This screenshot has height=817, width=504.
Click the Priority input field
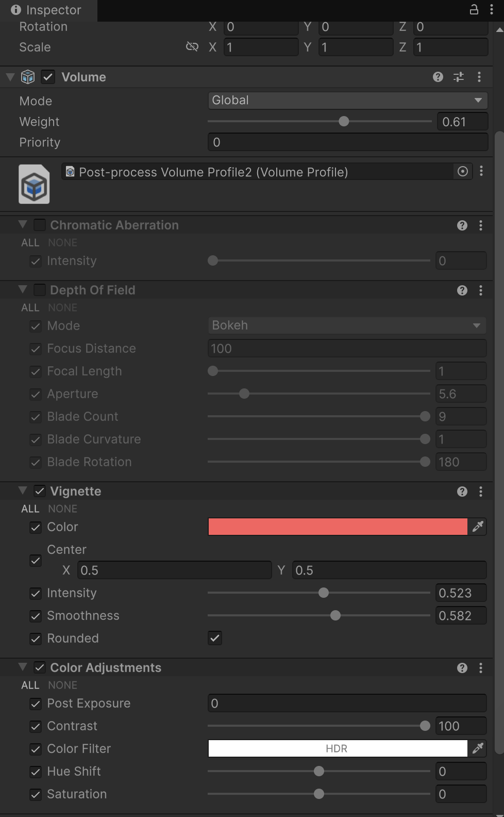(347, 142)
